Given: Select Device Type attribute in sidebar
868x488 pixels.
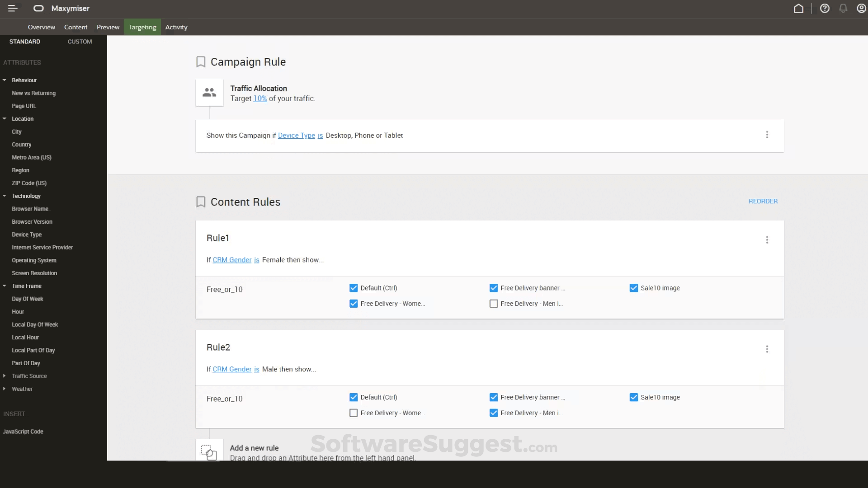Looking at the screenshot, I should point(27,235).
